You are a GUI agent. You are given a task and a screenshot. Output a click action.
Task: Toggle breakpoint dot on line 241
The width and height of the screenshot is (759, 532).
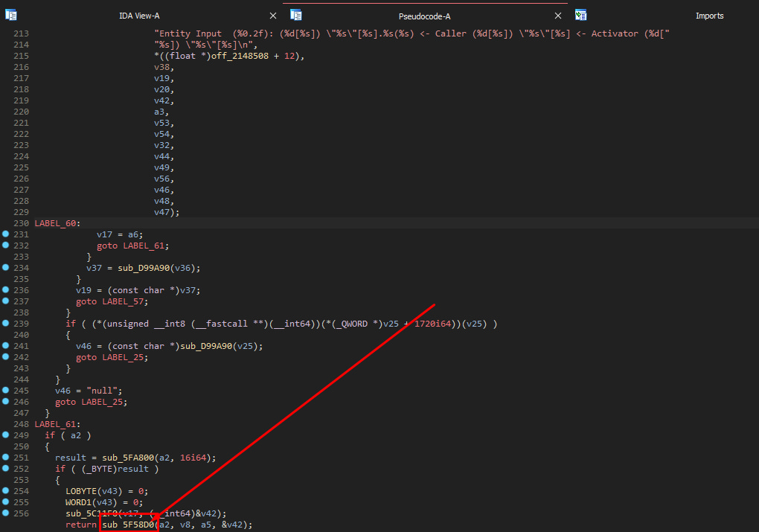pyautogui.click(x=6, y=345)
